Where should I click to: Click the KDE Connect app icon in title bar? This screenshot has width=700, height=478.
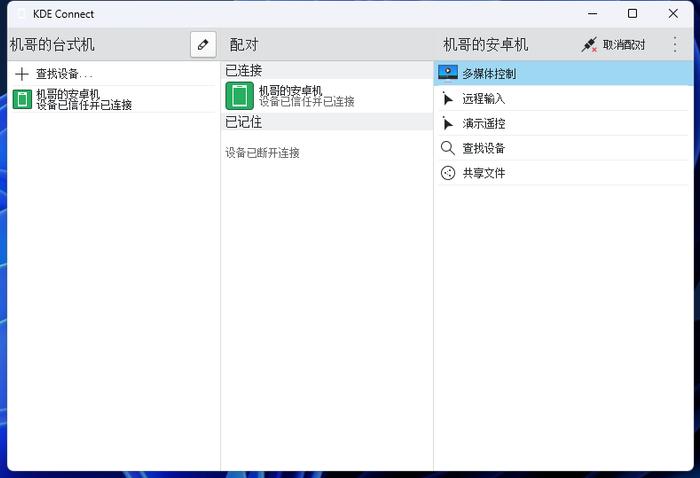[21, 14]
